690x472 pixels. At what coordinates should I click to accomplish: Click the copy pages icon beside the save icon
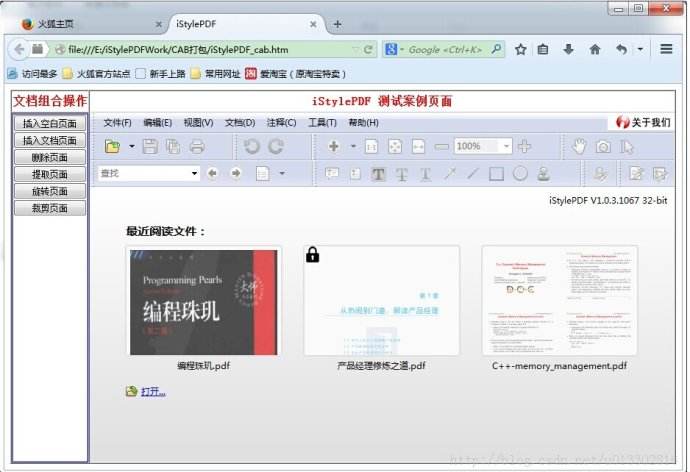173,146
